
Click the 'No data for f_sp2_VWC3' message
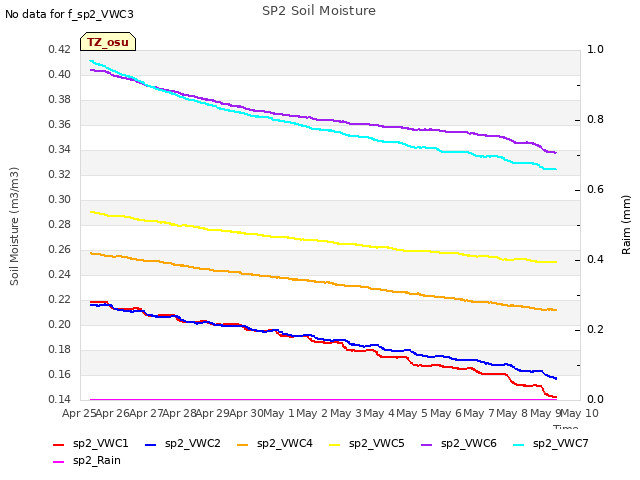69,14
